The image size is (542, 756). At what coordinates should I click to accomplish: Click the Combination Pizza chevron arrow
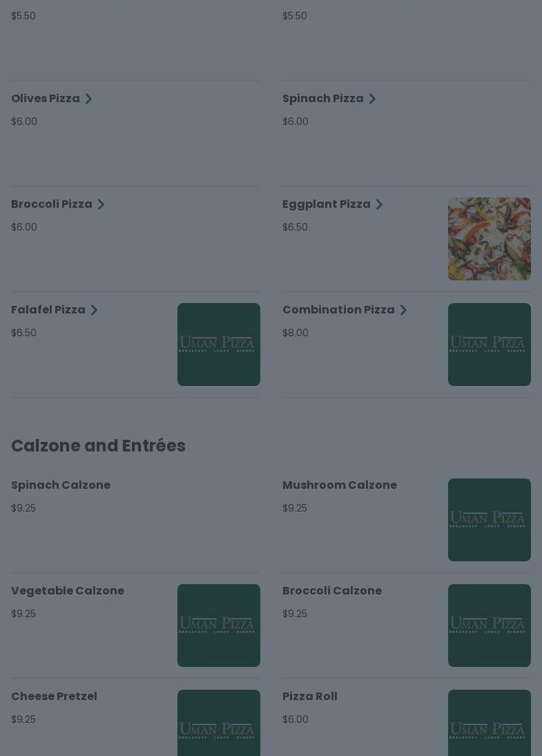(x=403, y=310)
